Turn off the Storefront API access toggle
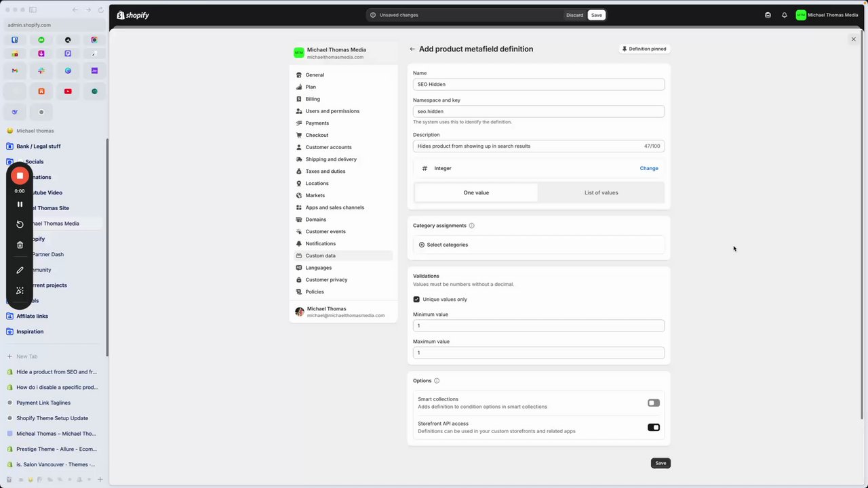The height and width of the screenshot is (488, 868). click(654, 428)
